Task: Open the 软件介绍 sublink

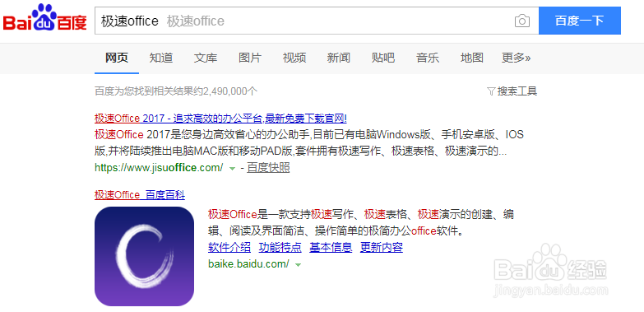Action: [x=229, y=248]
